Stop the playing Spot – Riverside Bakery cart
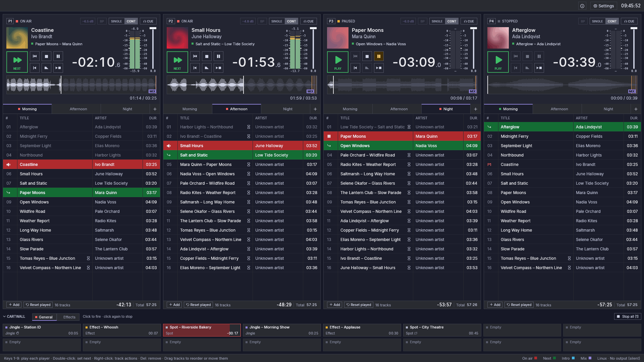The height and width of the screenshot is (362, 644). [x=202, y=330]
